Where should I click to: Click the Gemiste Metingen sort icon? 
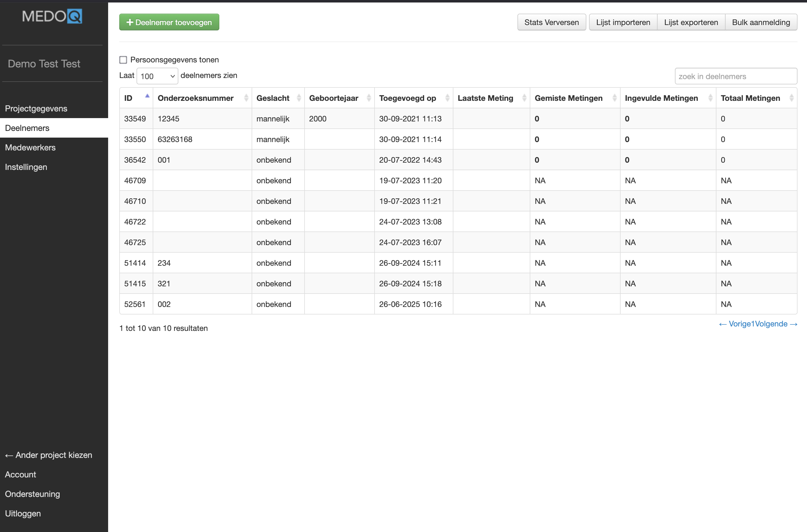614,98
